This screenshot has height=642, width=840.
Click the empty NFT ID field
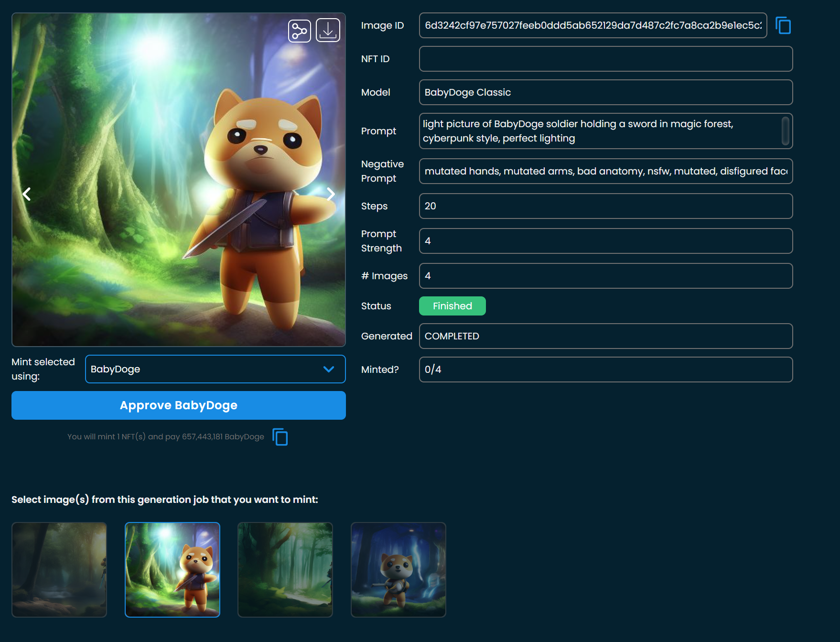coord(606,59)
